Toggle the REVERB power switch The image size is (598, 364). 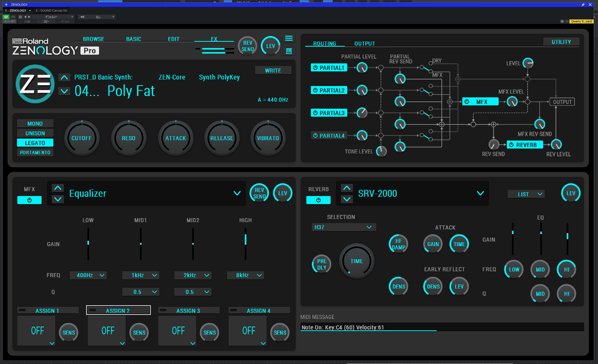(318, 200)
